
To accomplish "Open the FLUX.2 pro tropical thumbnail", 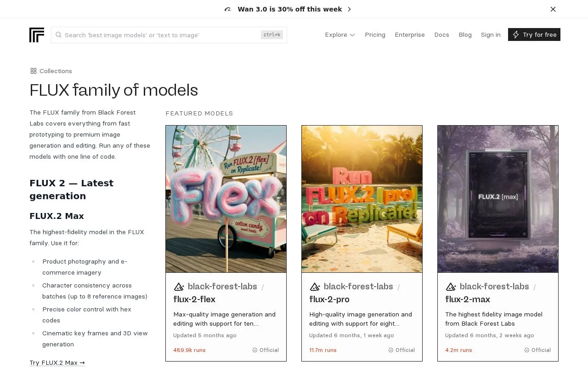I will pos(362,199).
